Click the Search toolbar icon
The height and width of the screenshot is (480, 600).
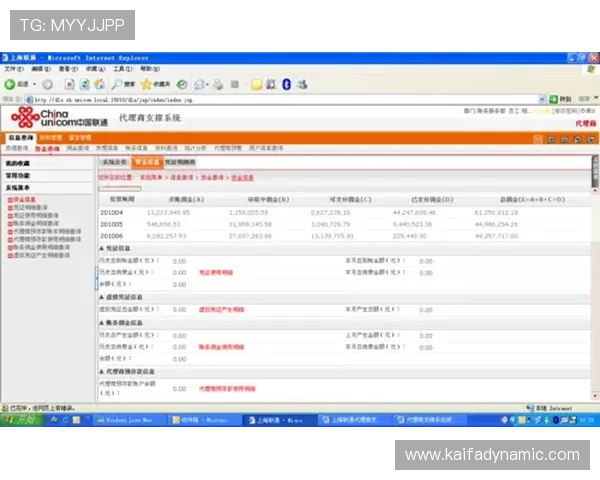coord(122,84)
